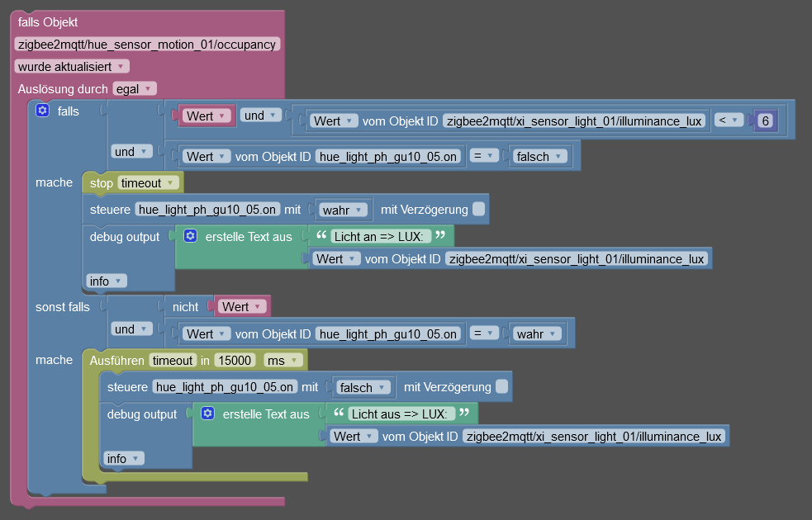This screenshot has height=520, width=812.
Task: Open the gear settings on the falls block
Action: [x=42, y=111]
